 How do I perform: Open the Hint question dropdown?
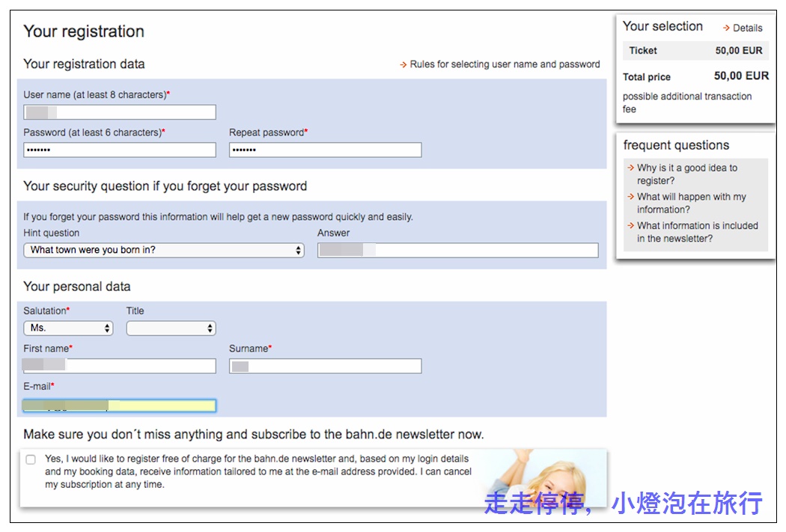[164, 250]
